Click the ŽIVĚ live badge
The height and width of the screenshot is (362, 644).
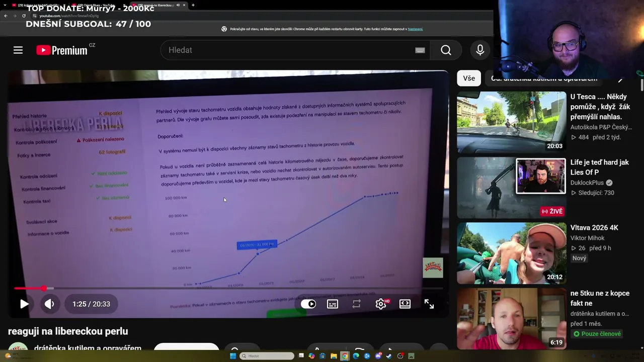[552, 211]
